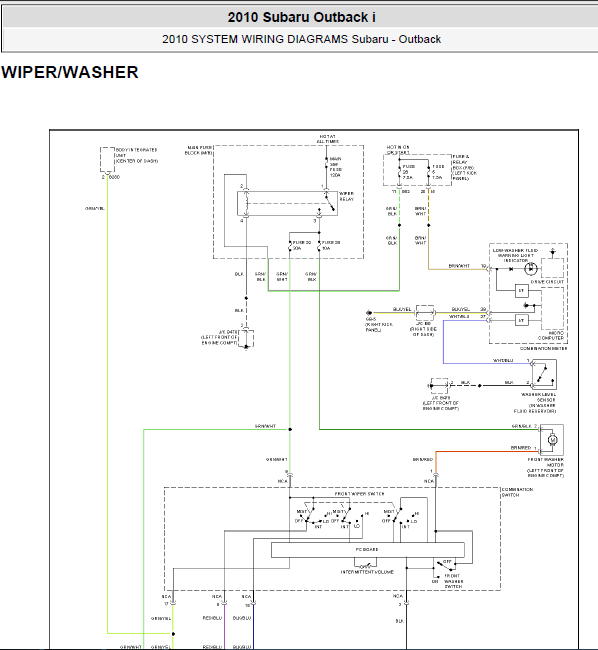Click 'BRN/RED' label at washer motor pin 1
The height and width of the screenshot is (650, 598).
[x=521, y=448]
